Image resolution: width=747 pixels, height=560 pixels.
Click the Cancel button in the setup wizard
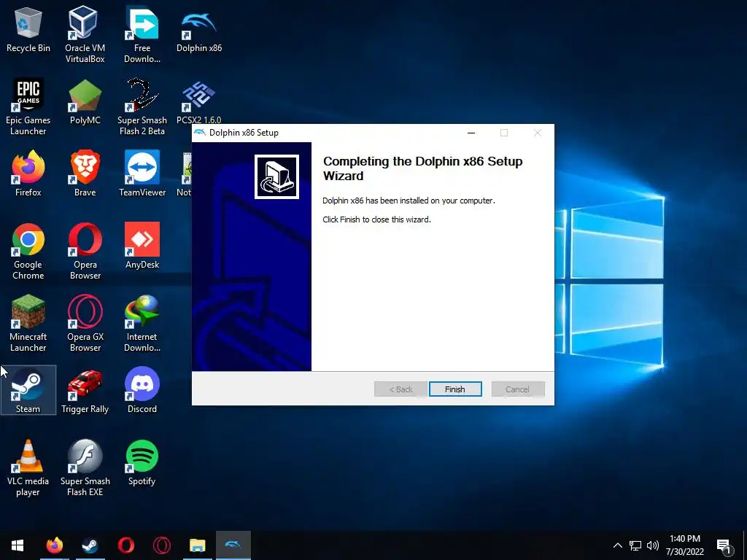(518, 389)
